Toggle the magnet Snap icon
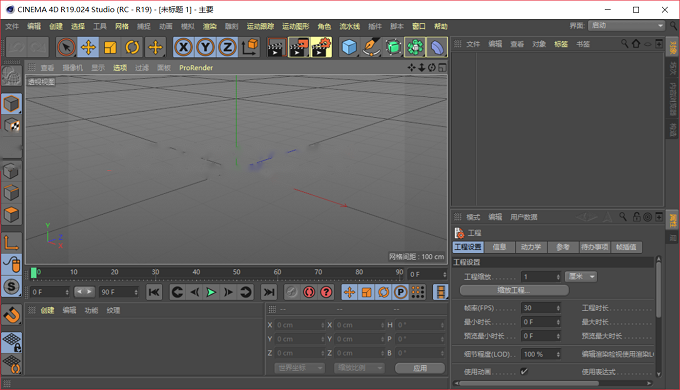680x390 pixels. point(11,315)
